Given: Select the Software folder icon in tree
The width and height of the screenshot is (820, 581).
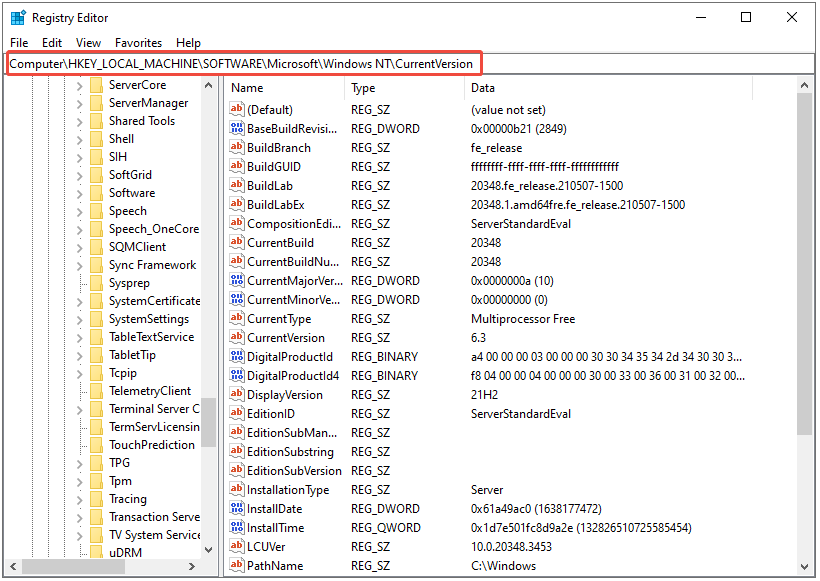Looking at the screenshot, I should [x=96, y=193].
